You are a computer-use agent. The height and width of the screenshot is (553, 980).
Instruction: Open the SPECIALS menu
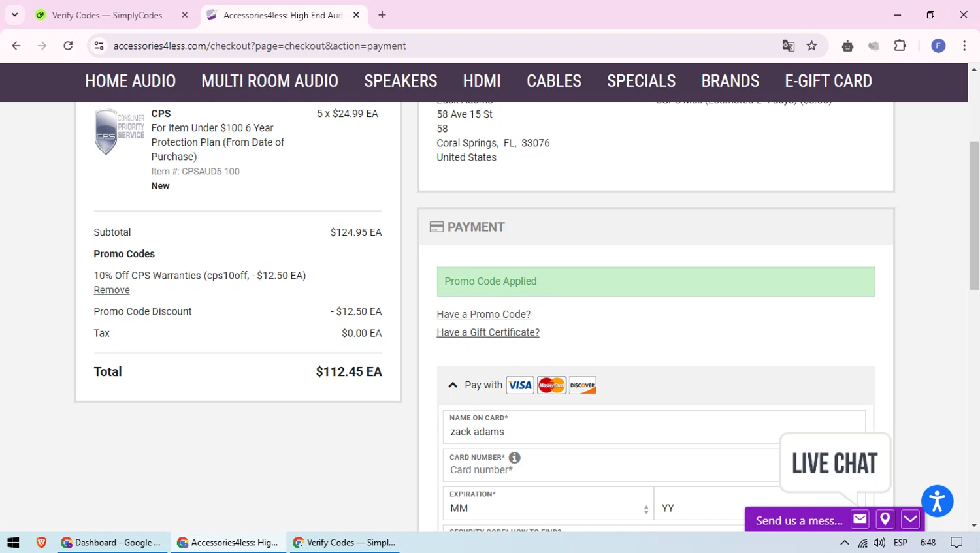[642, 81]
